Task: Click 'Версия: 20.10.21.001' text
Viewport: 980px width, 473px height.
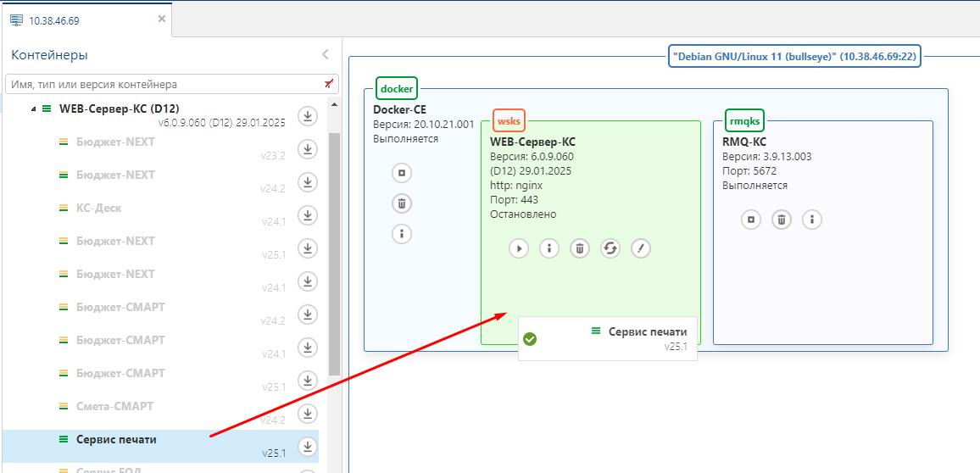Action: pos(424,124)
